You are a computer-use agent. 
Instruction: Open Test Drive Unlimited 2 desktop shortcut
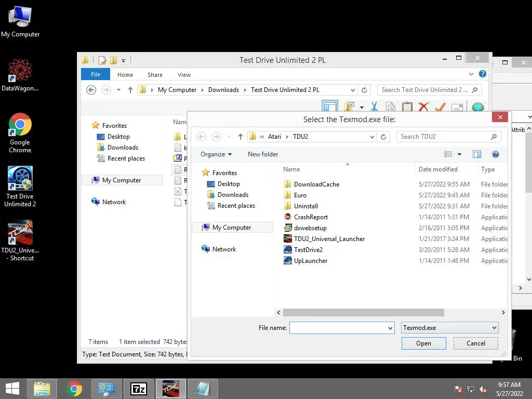point(20,187)
